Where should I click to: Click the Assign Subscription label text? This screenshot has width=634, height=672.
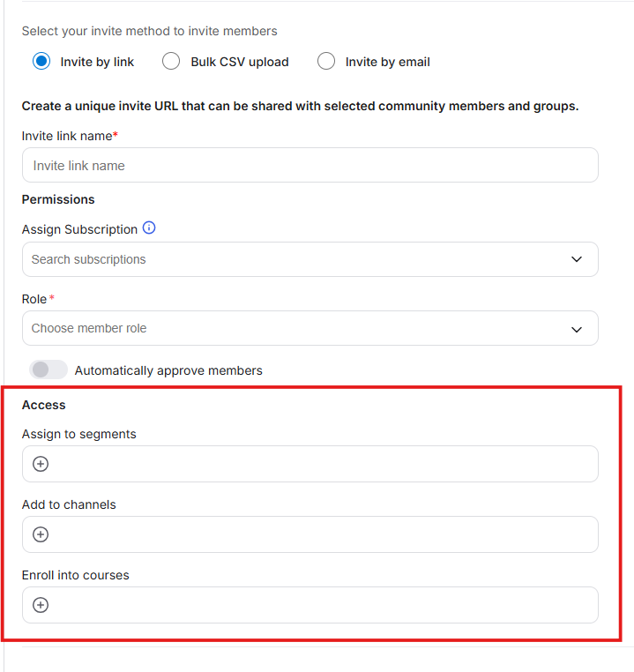79,229
